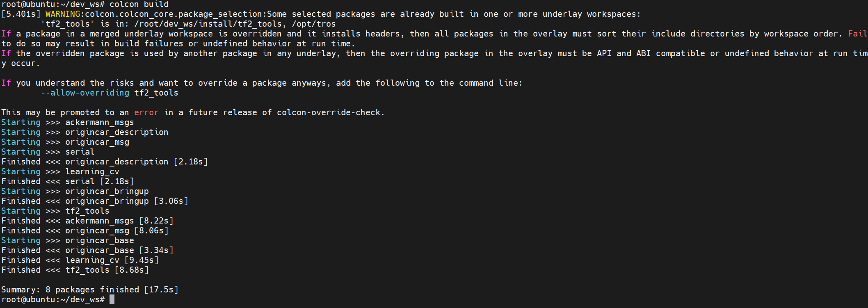This screenshot has height=308, width=868.
Task: Click the yellow WARNING label
Action: 63,14
